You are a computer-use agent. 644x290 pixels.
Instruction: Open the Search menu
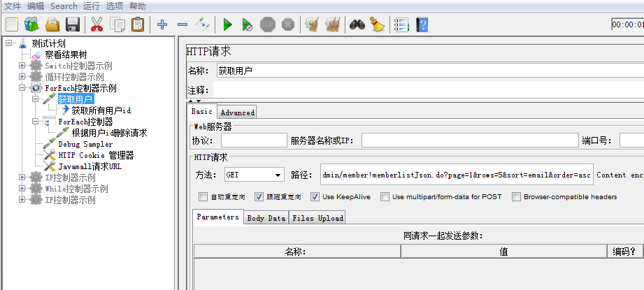(x=64, y=6)
